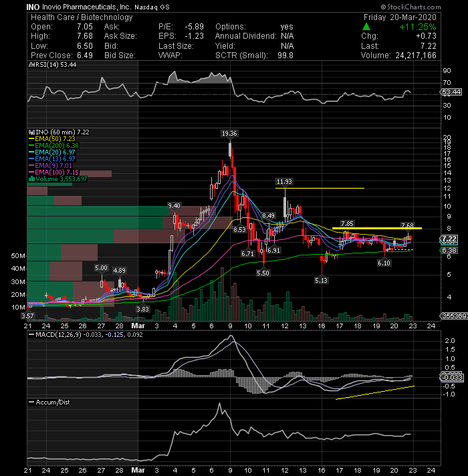This screenshot has height=476, width=468.
Task: Click the pink EMA(100) 7.15 legend entry
Action: point(53,172)
